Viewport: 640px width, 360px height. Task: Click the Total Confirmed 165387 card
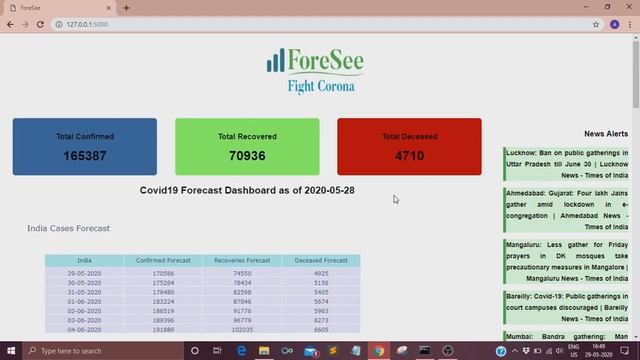[x=85, y=147]
